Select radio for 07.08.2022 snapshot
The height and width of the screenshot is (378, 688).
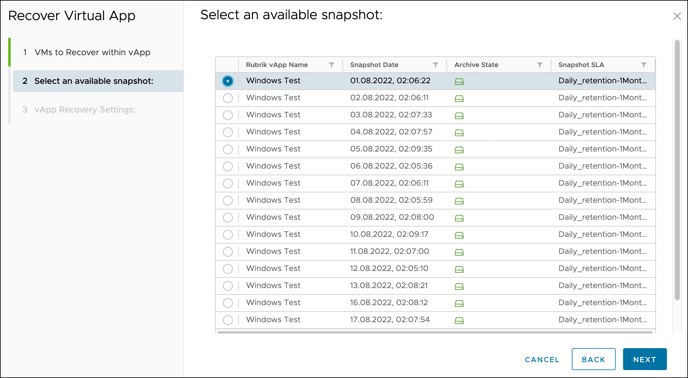point(227,183)
